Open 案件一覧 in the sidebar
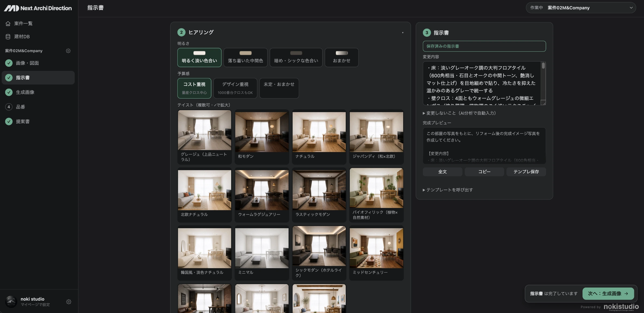 (x=38, y=23)
